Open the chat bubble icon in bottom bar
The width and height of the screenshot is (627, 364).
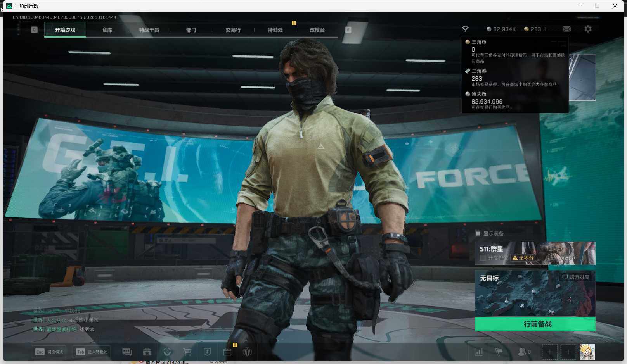click(127, 352)
